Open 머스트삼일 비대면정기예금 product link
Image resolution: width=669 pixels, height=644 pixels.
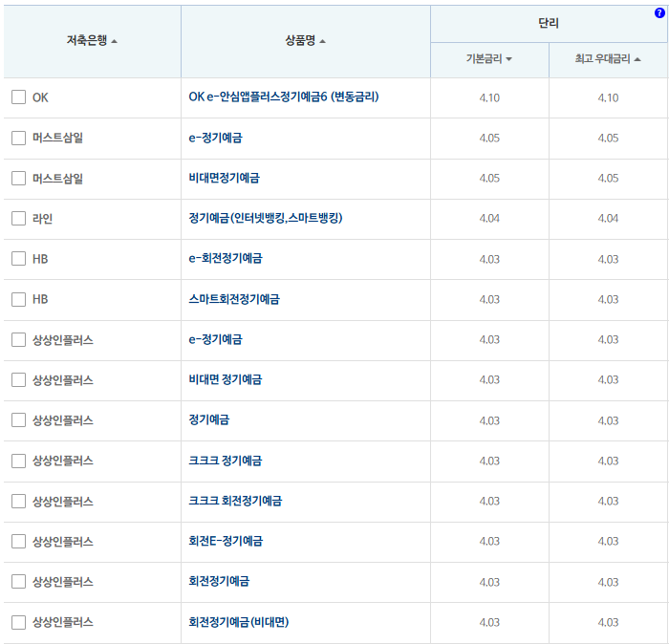[224, 178]
